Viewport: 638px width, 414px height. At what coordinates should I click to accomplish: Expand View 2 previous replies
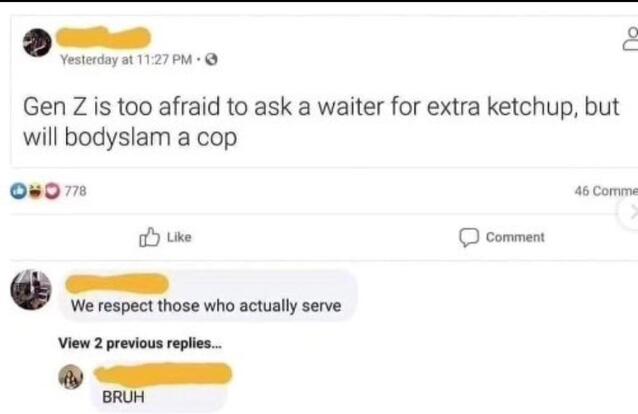pyautogui.click(x=140, y=343)
